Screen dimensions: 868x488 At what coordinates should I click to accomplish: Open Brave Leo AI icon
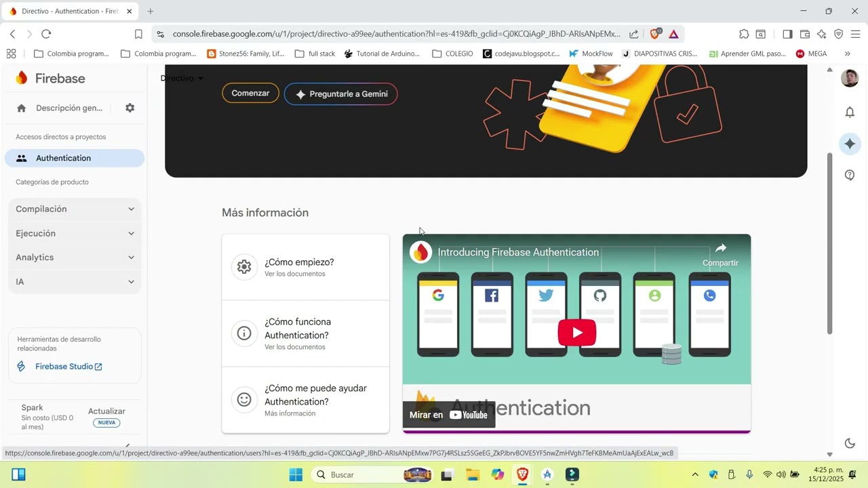(x=822, y=34)
